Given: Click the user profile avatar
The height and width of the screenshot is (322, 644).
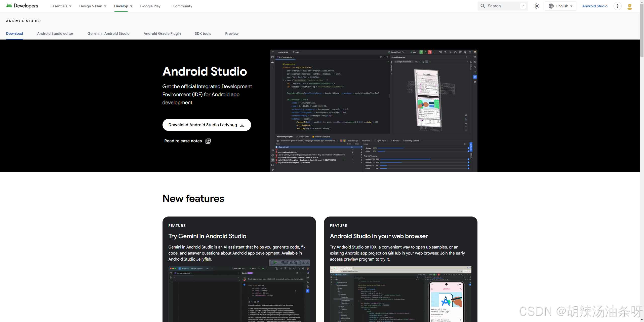Looking at the screenshot, I should tap(630, 6).
